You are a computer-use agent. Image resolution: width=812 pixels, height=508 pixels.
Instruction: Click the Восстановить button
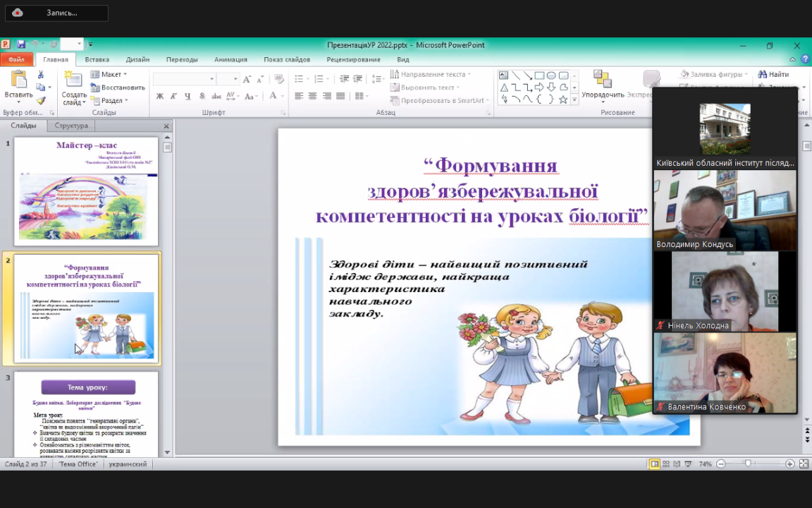click(118, 87)
